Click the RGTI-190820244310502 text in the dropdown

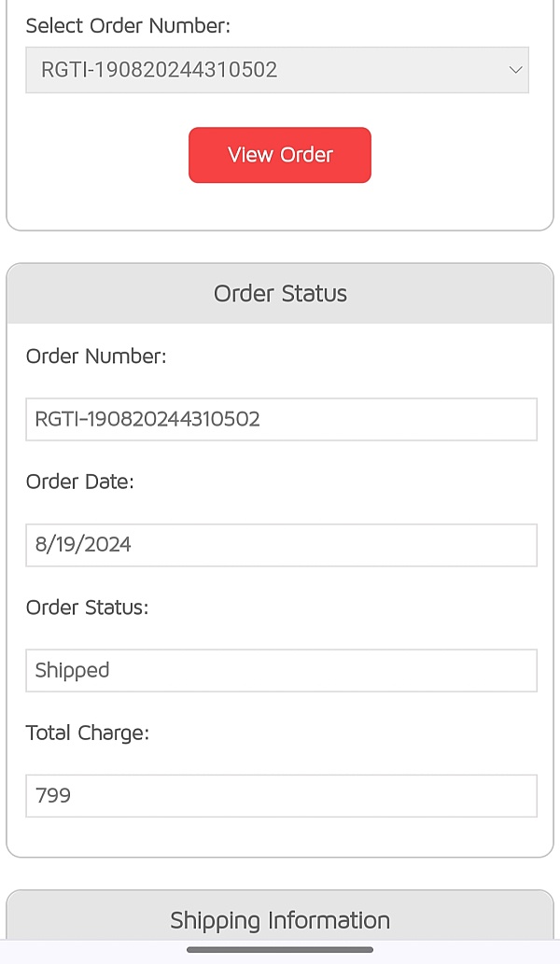coord(160,70)
